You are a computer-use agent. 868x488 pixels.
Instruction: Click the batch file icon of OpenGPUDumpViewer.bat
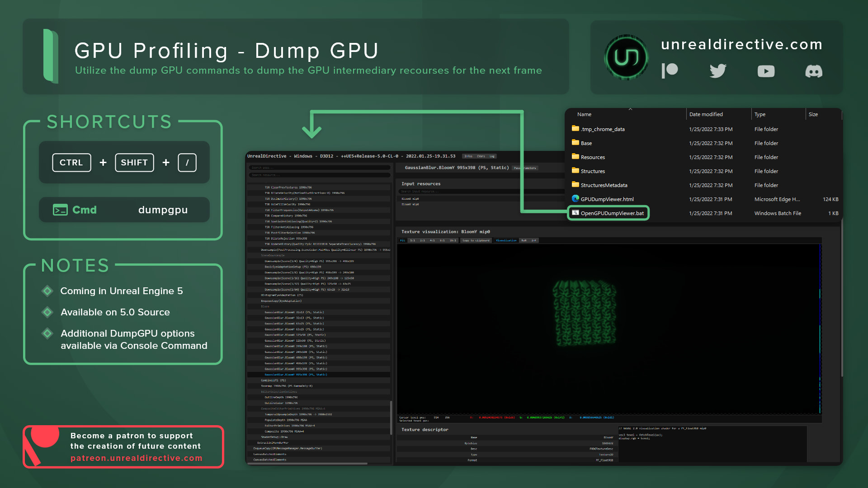(x=576, y=213)
